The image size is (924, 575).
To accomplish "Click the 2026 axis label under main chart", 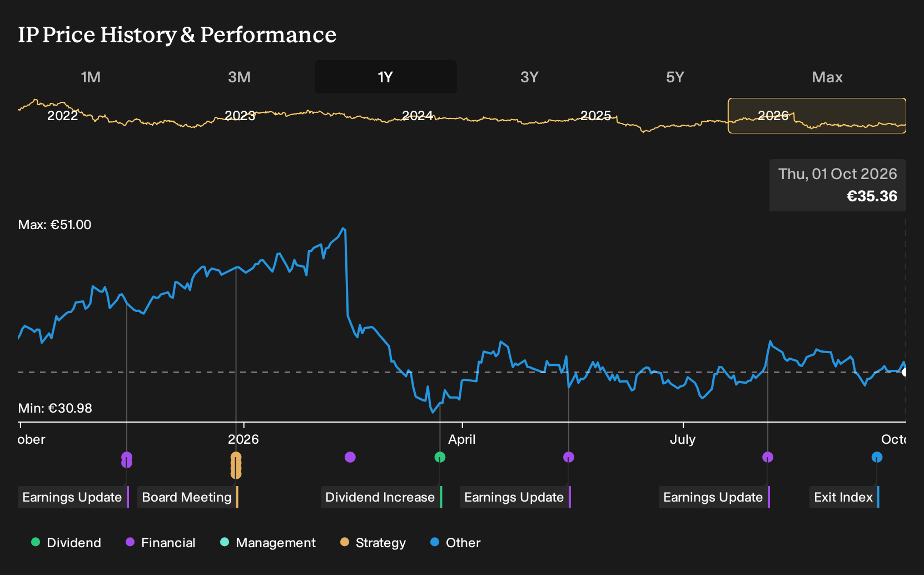I will [244, 439].
